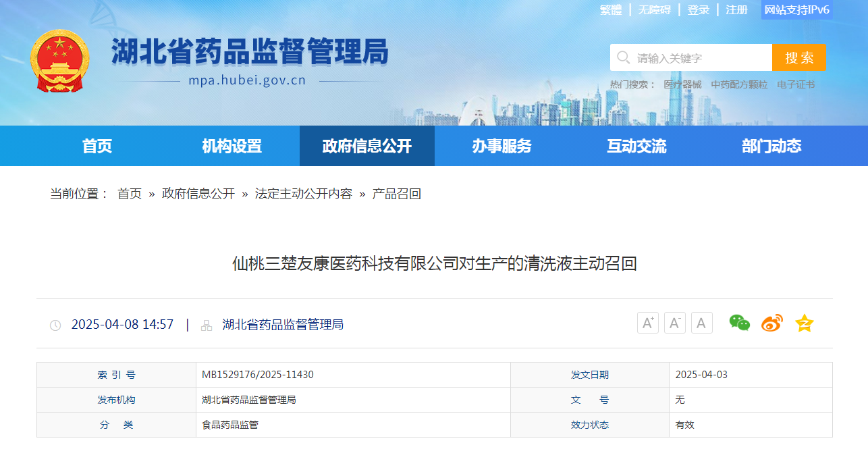Open the 无障碍 accessibility link
This screenshot has width=868, height=449.
click(x=655, y=9)
